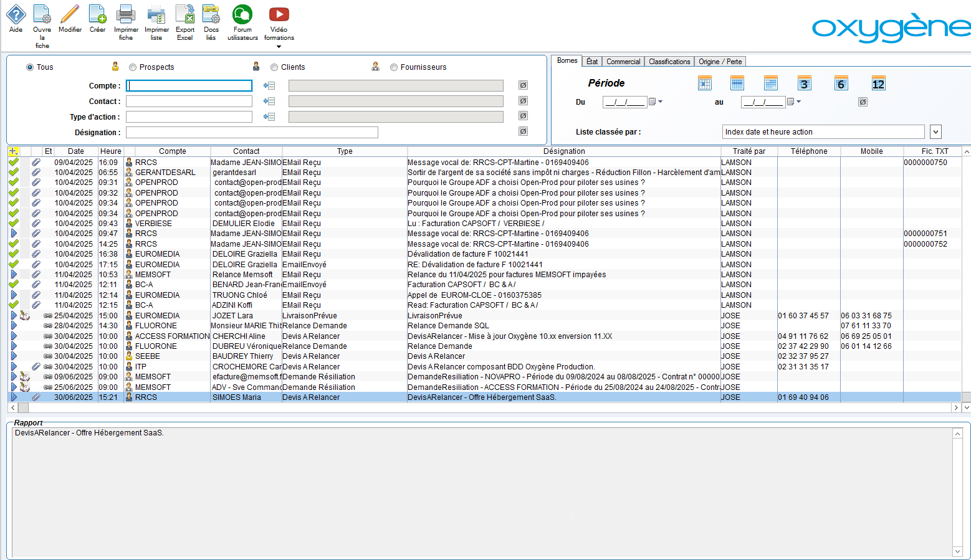Sort the list by Désignation column header
This screenshot has height=560, width=971.
click(x=563, y=151)
